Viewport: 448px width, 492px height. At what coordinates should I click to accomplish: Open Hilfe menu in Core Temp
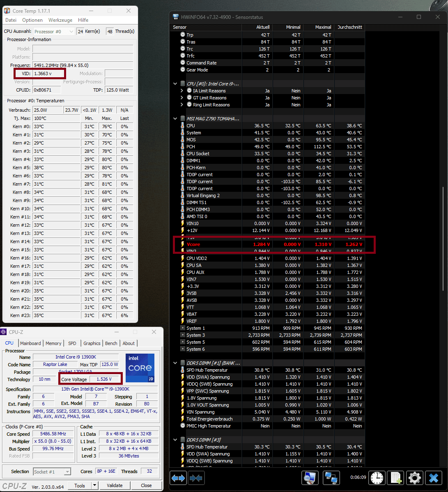(83, 20)
